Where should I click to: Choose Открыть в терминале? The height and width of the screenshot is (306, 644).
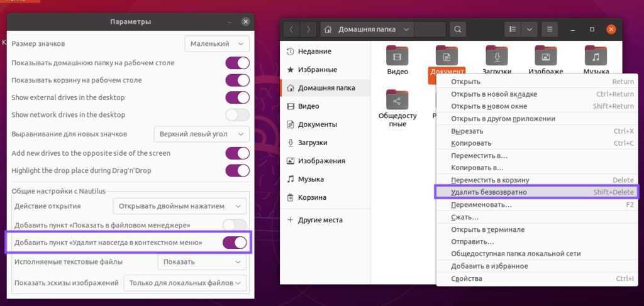coord(537,229)
